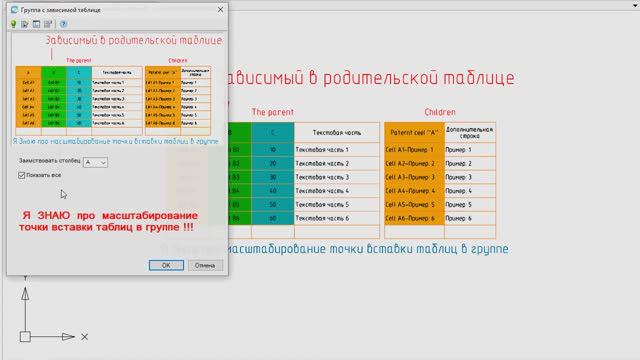Click the green lightbulb icon in the dialog toolbar

point(13,24)
